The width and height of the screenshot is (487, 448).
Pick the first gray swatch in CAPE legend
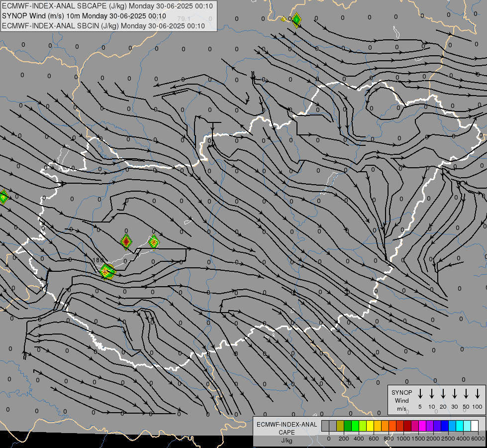[x=325, y=426]
